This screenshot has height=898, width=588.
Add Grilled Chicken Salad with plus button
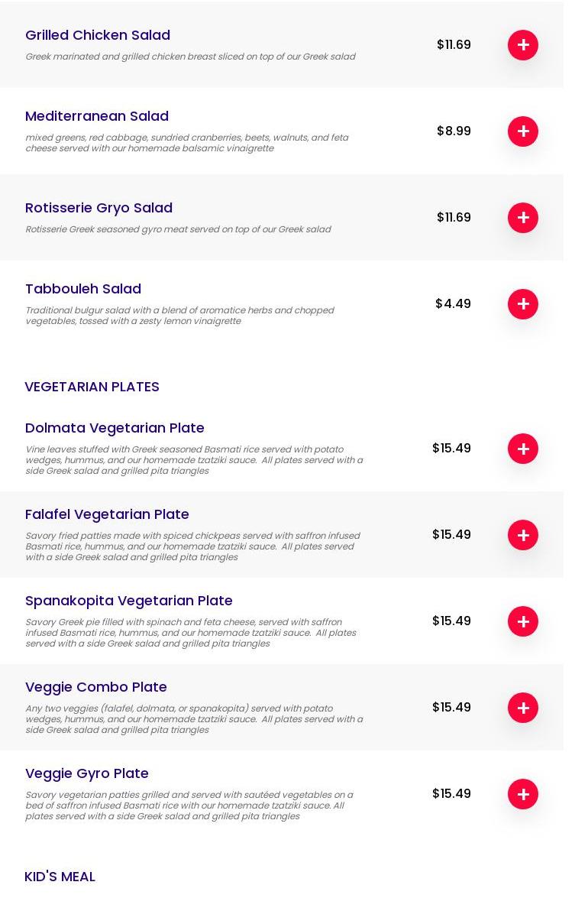click(523, 45)
